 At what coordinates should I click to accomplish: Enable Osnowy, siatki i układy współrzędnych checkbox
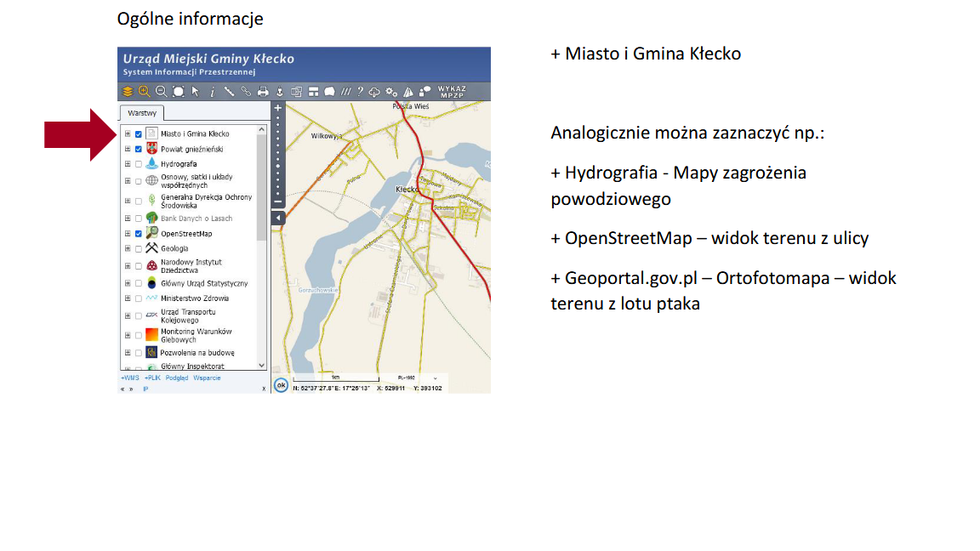click(x=139, y=181)
